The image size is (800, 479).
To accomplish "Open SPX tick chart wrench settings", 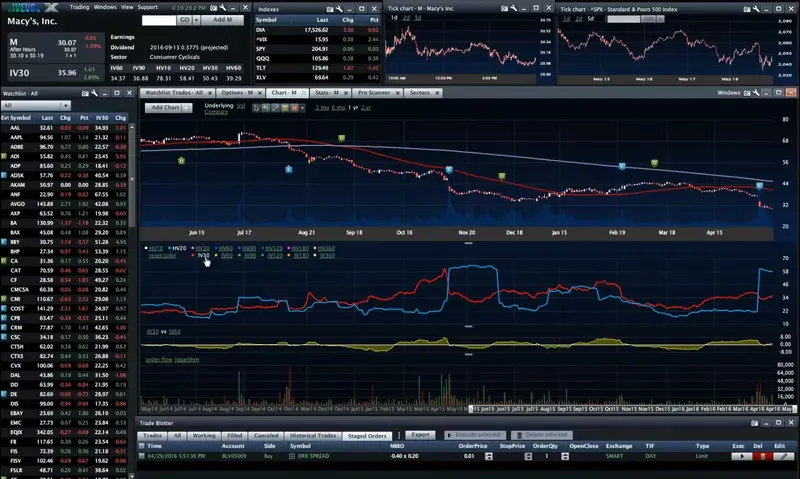I will [756, 9].
